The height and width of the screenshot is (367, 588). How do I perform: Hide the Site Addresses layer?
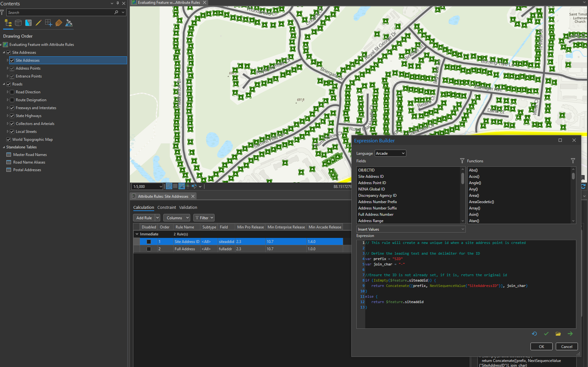click(12, 60)
